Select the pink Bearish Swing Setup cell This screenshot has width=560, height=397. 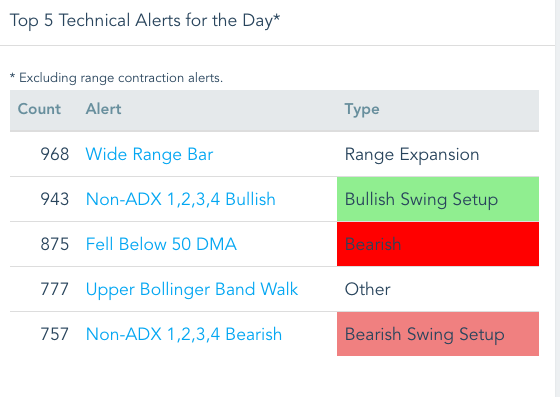[438, 334]
